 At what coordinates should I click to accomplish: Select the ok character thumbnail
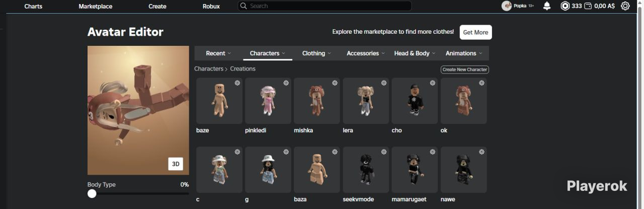(x=463, y=101)
